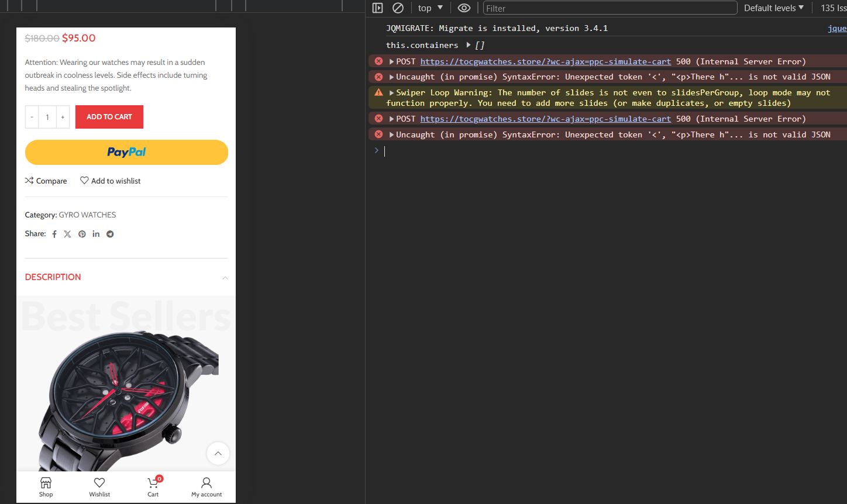
Task: Clear the console with the ban icon
Action: click(x=398, y=8)
